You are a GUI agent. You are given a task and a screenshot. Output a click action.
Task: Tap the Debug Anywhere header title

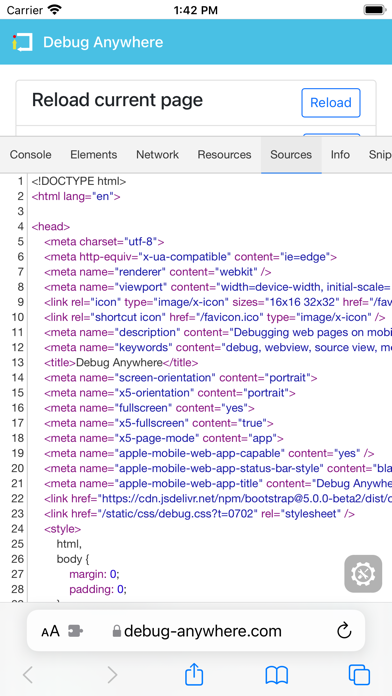103,42
